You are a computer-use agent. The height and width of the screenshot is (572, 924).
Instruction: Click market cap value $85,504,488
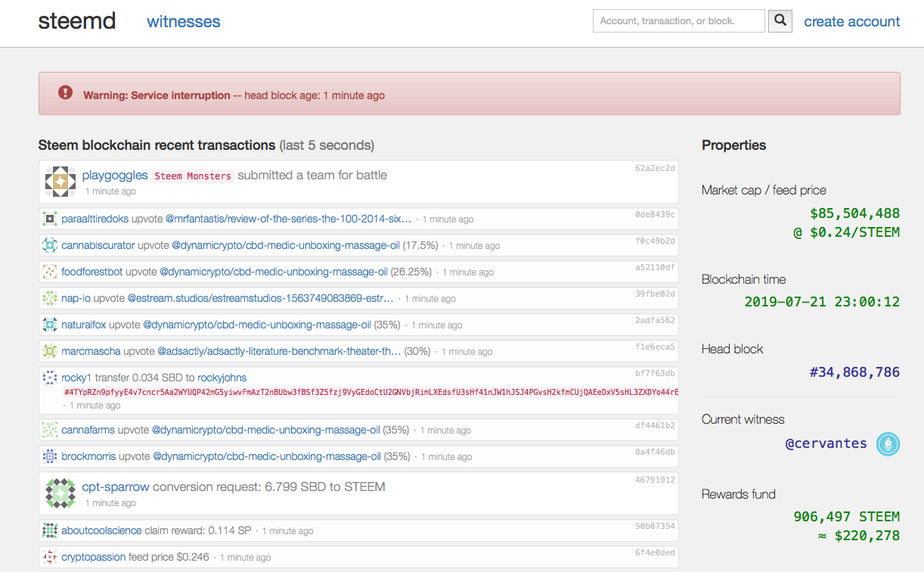coord(854,214)
